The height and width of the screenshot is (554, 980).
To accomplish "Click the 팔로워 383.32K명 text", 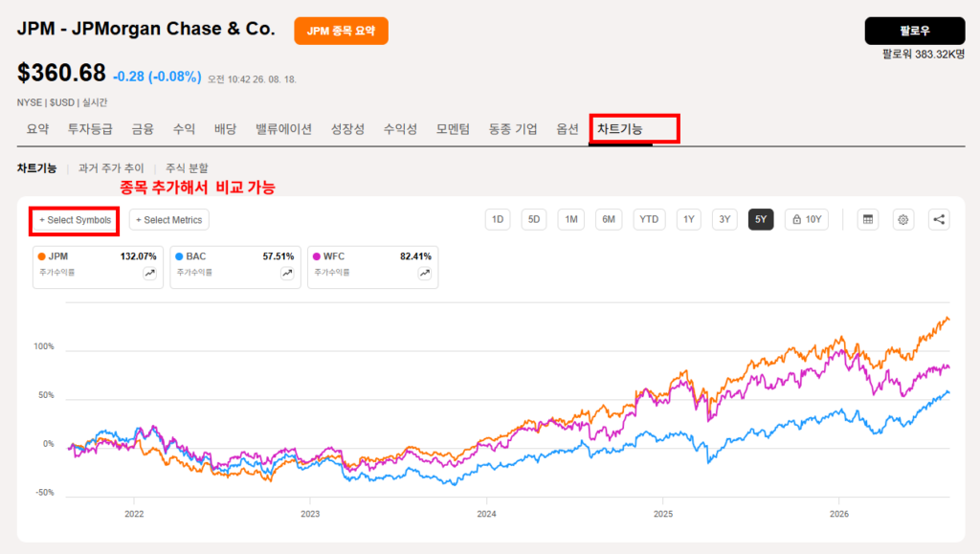I will point(924,55).
